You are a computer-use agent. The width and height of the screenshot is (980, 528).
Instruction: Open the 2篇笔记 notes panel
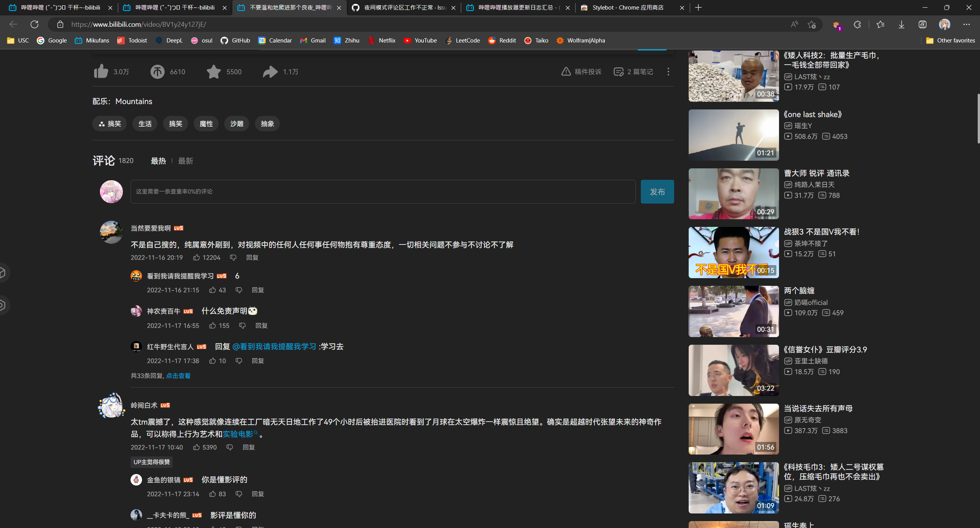point(632,72)
